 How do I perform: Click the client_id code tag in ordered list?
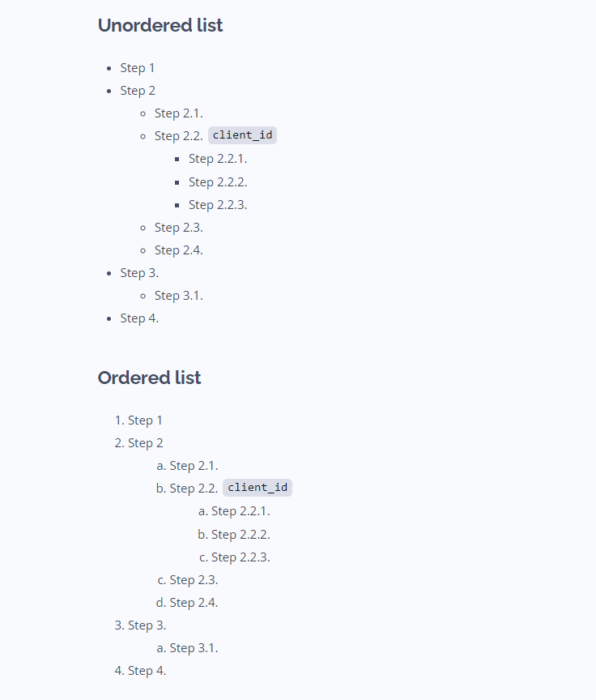click(x=258, y=488)
